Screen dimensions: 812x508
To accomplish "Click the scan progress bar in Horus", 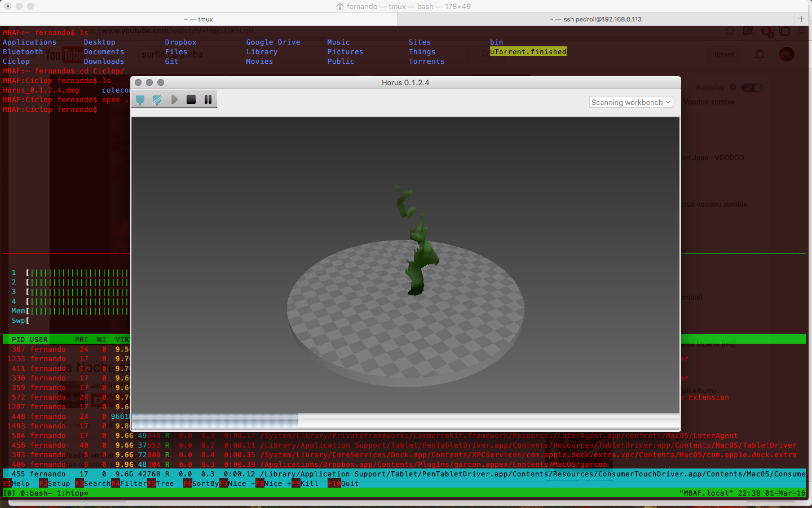I will pos(405,421).
